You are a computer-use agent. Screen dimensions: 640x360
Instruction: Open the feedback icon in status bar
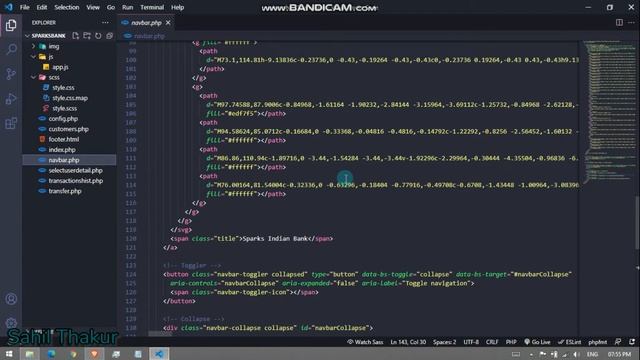tap(618, 342)
